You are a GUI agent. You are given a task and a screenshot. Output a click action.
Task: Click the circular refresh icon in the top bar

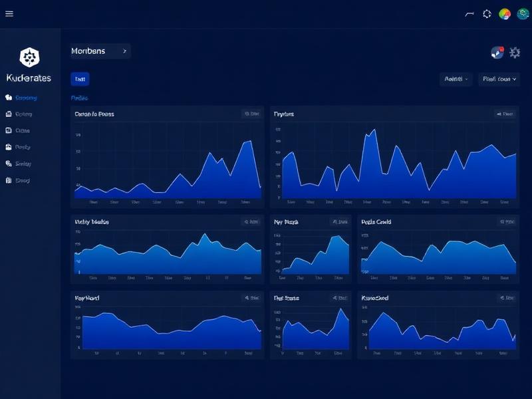[487, 14]
